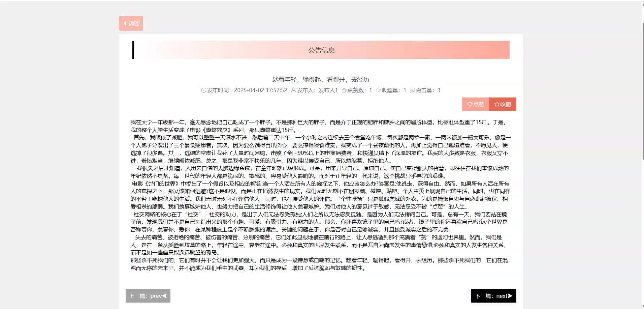This screenshot has height=309, width=644.
Task: Click the page-view icon beside 点击量
Action: pyautogui.click(x=412, y=90)
